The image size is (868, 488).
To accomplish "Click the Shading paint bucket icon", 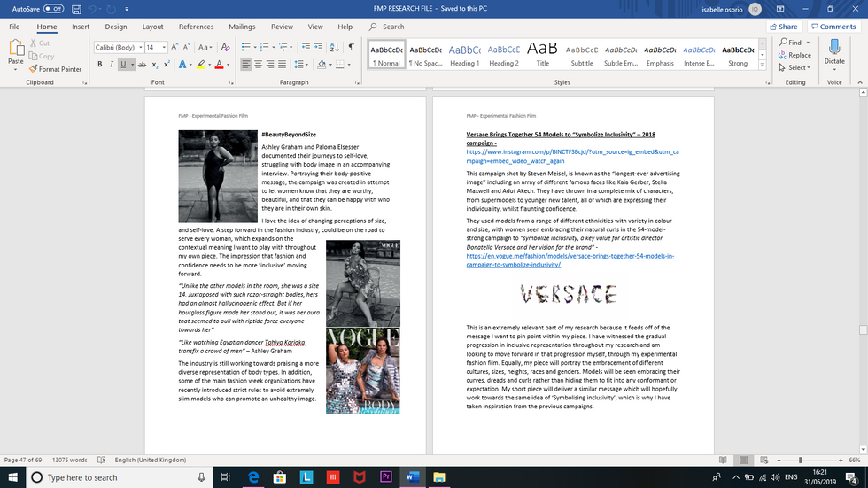I will (321, 64).
